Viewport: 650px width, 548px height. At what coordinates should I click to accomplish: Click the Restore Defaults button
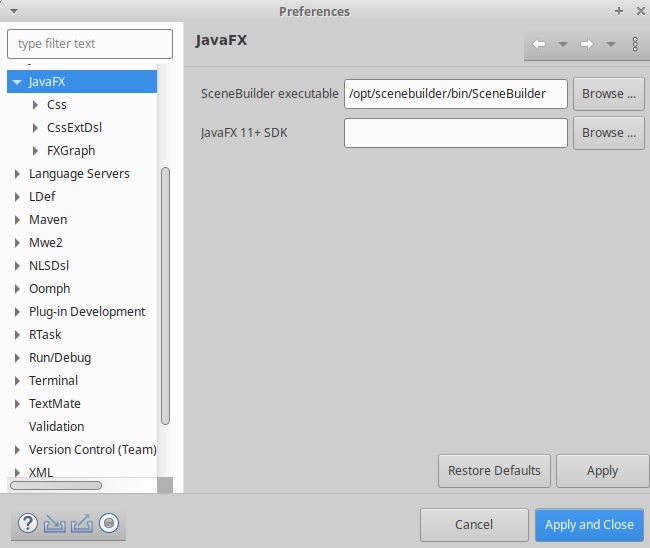tap(494, 471)
